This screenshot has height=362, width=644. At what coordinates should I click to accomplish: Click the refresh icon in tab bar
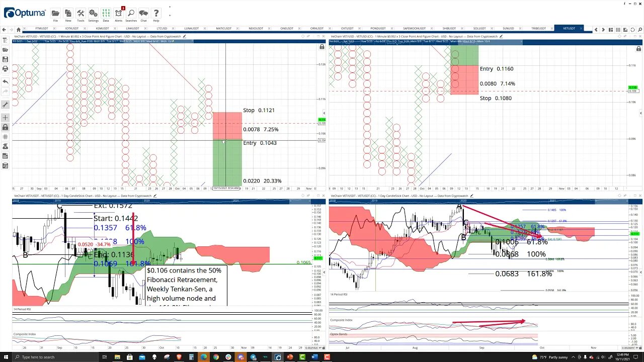click(631, 30)
